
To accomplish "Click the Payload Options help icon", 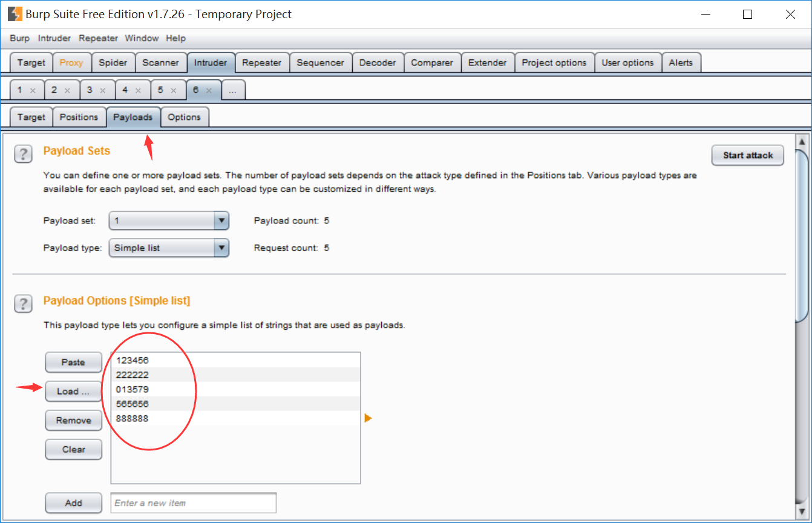I will [x=23, y=304].
